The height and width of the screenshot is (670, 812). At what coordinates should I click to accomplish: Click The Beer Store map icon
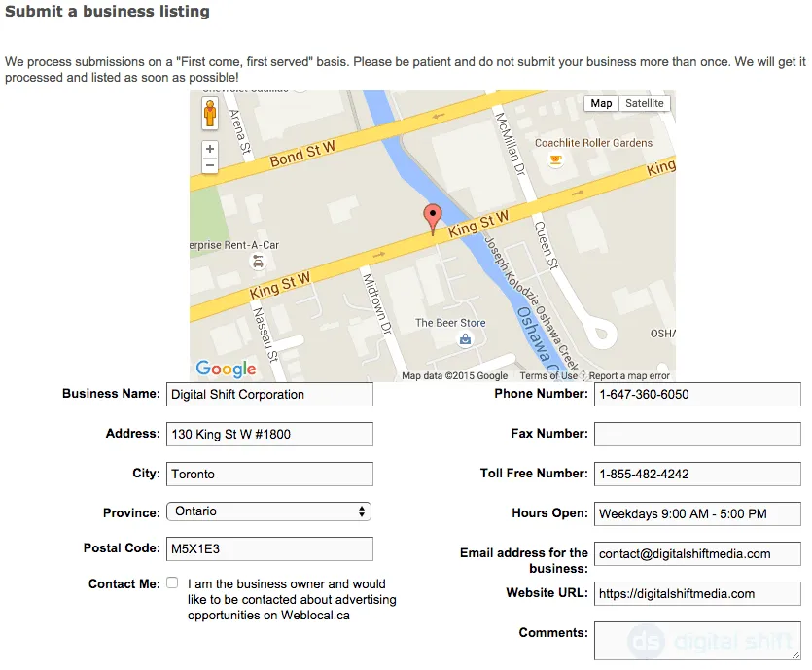(x=466, y=339)
